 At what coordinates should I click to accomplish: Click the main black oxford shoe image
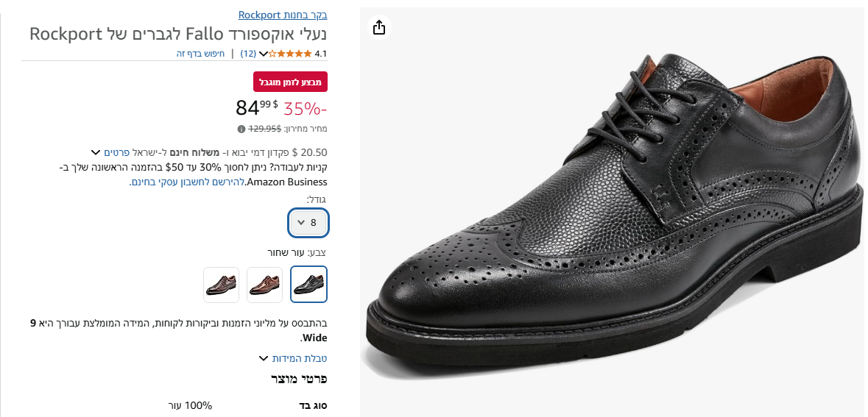[x=611, y=213]
